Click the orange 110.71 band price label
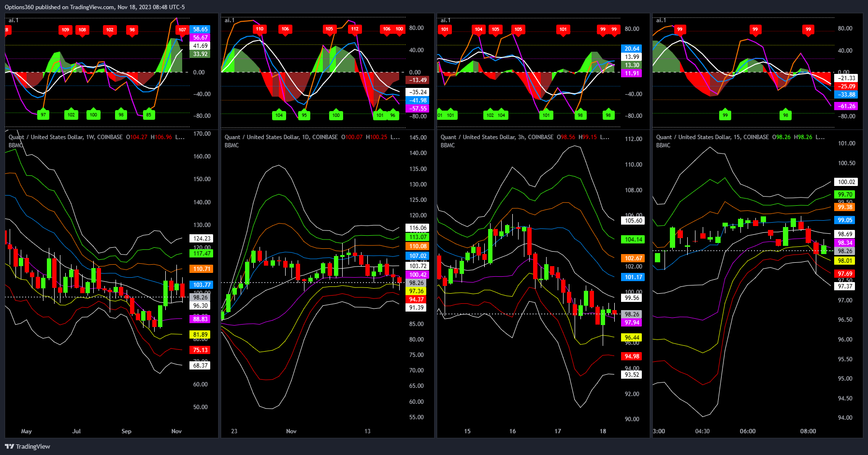This screenshot has height=455, width=868. (x=202, y=269)
